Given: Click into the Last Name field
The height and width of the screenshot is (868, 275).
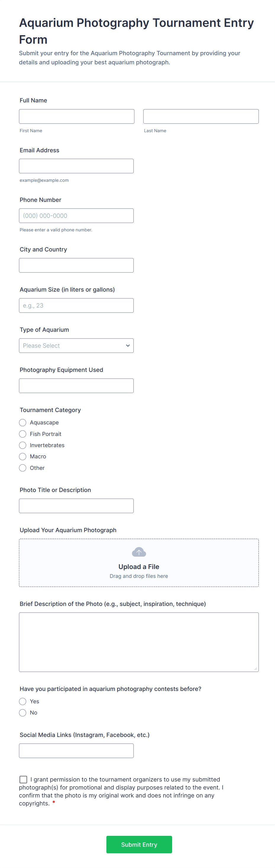Looking at the screenshot, I should click(201, 116).
